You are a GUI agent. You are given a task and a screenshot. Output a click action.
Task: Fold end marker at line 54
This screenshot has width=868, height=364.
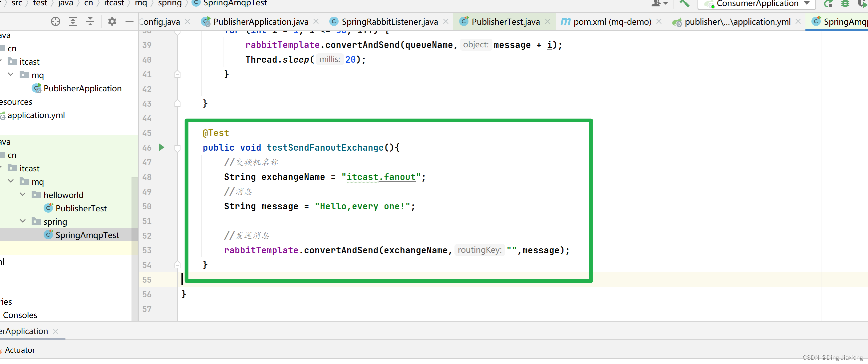(177, 265)
